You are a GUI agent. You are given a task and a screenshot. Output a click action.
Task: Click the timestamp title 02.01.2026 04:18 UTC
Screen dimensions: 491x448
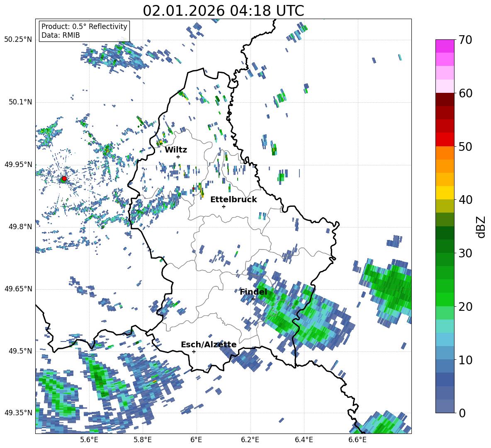(224, 11)
